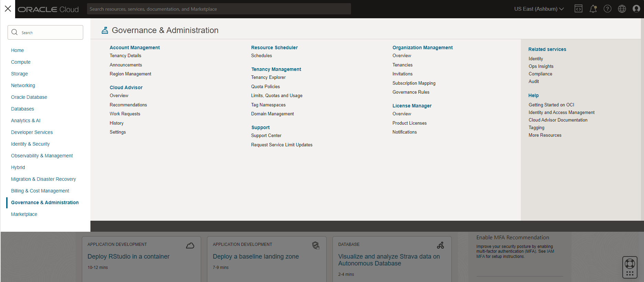This screenshot has width=644, height=282.
Task: Open Limits, Quotas and Usage link
Action: (x=277, y=96)
